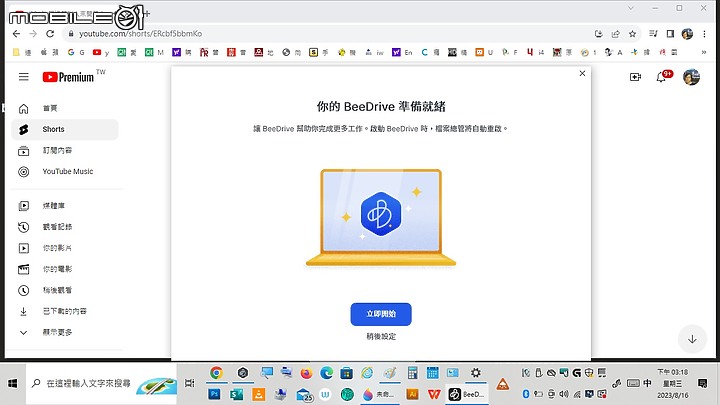Go back with Chrome's back arrow
This screenshot has width=720, height=405.
pos(17,34)
